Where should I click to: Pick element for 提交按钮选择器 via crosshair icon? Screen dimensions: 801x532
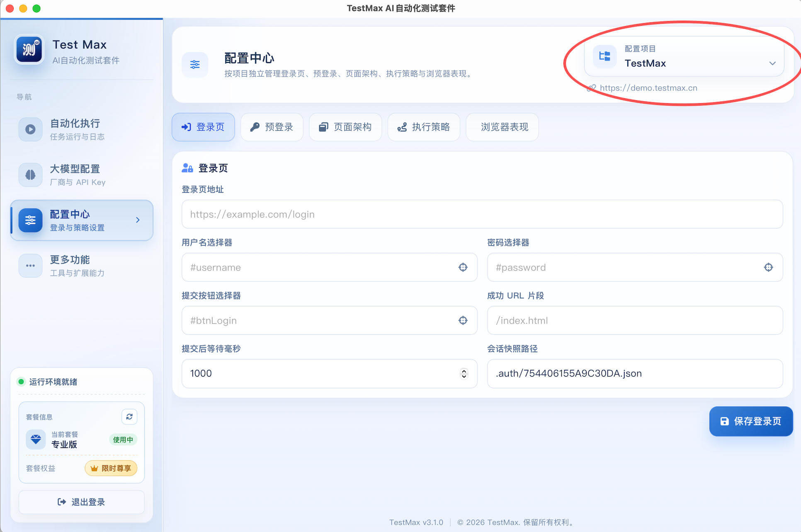pyautogui.click(x=463, y=320)
